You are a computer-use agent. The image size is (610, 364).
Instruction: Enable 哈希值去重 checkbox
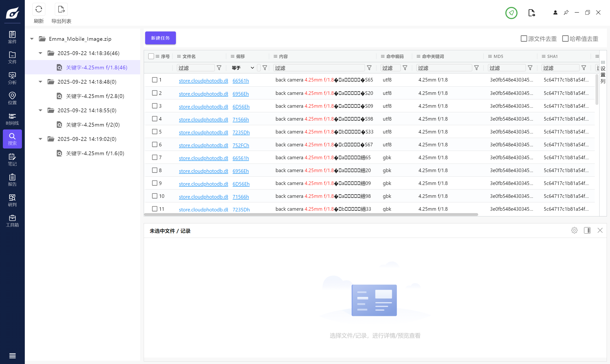tap(565, 39)
